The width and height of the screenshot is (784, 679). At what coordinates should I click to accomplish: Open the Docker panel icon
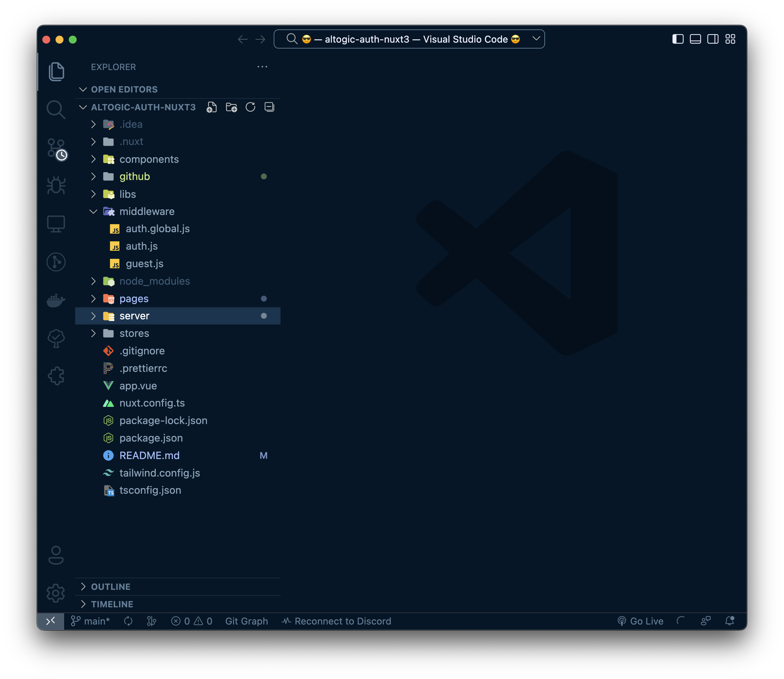point(56,300)
